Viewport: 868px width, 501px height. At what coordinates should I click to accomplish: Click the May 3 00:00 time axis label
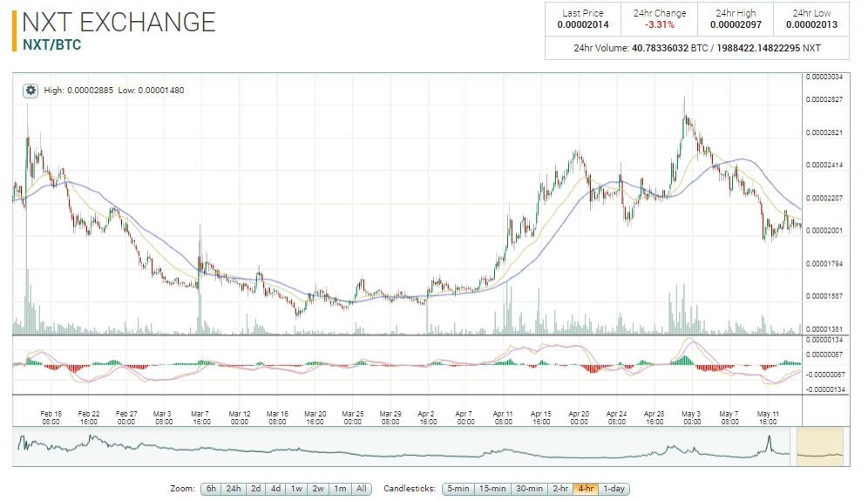[x=691, y=417]
